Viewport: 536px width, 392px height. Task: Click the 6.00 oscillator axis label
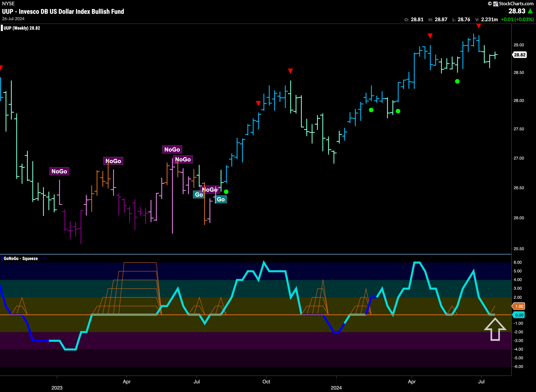[517, 262]
